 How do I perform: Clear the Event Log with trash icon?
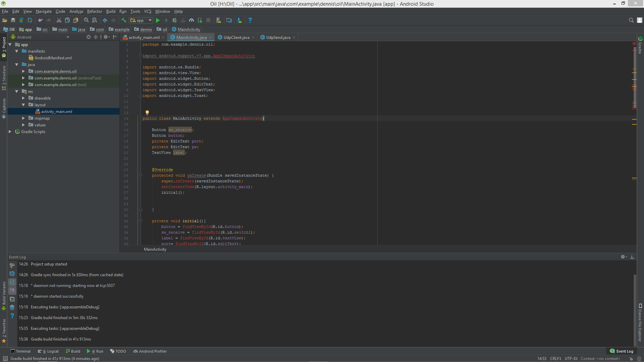coord(12,307)
